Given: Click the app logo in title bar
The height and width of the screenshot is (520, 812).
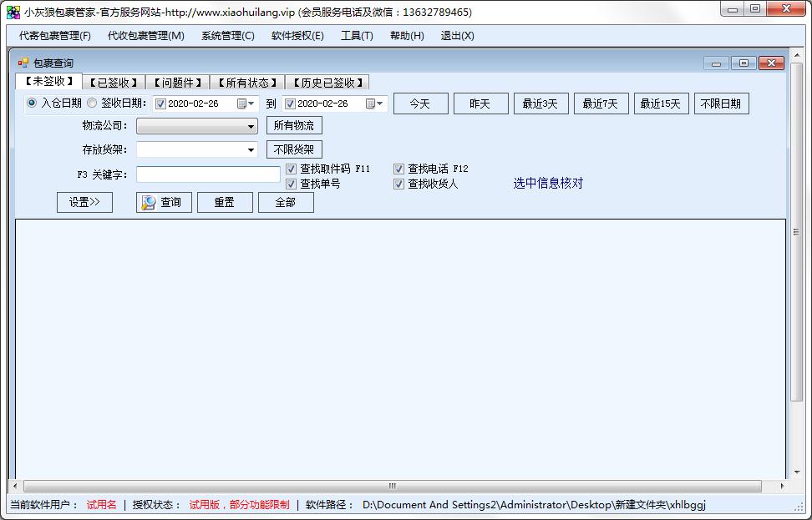Looking at the screenshot, I should pos(13,12).
